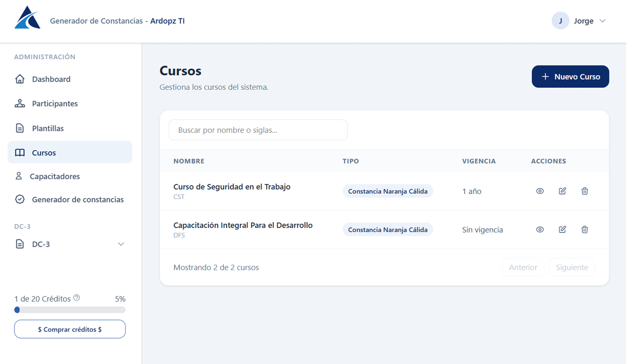626x364 pixels.
Task: Click the Constancia Naranja Cálida badge for CST
Action: [x=388, y=191]
